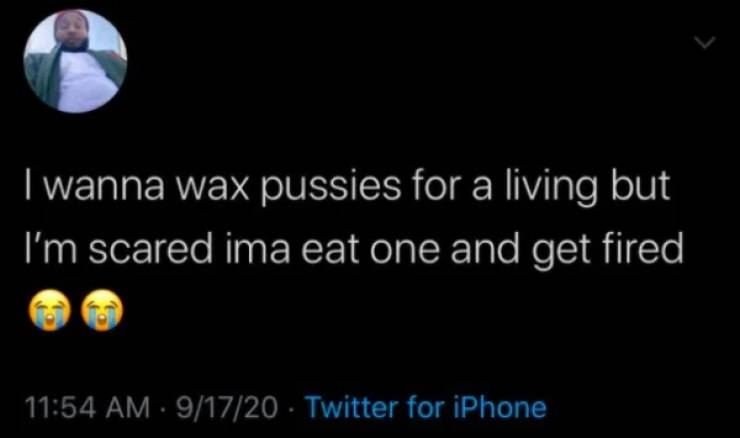Viewport: 740px width, 438px height.
Task: Select the 11:54 AM timestamp
Action: (x=86, y=407)
